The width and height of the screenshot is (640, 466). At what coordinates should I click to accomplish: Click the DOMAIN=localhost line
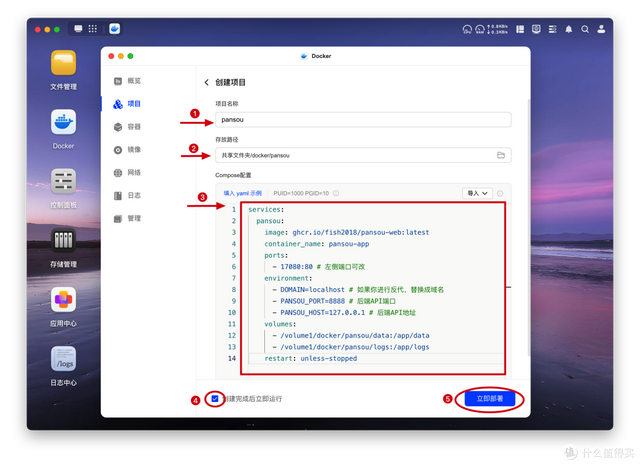point(358,289)
